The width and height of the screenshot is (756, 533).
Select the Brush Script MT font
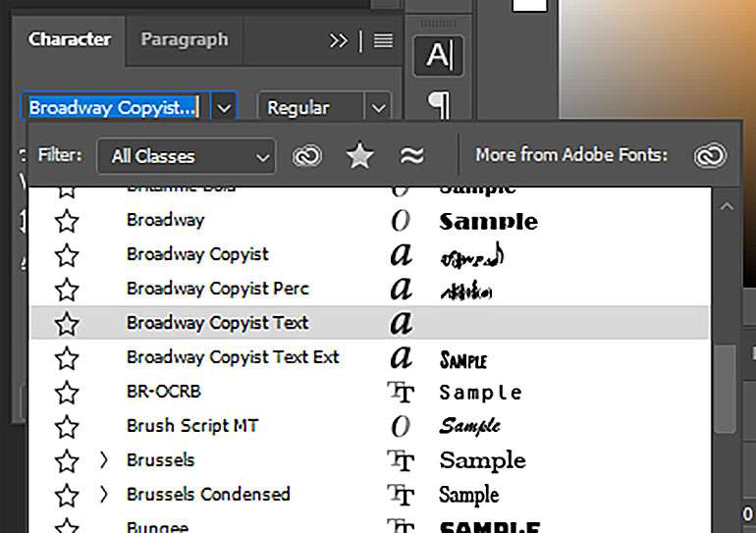click(192, 426)
